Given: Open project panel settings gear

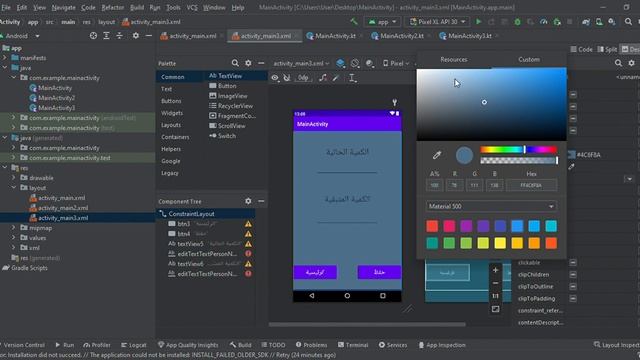Looking at the screenshot, I should coord(136,36).
